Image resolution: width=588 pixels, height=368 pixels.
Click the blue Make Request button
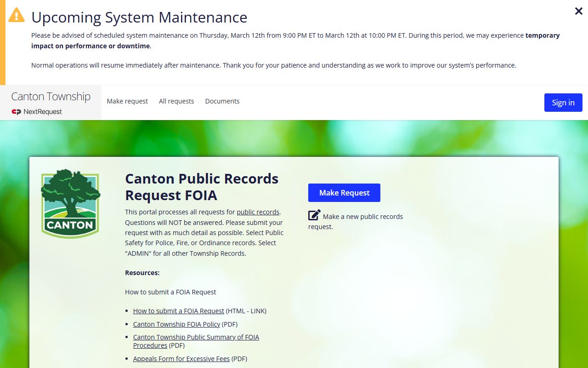pos(344,193)
